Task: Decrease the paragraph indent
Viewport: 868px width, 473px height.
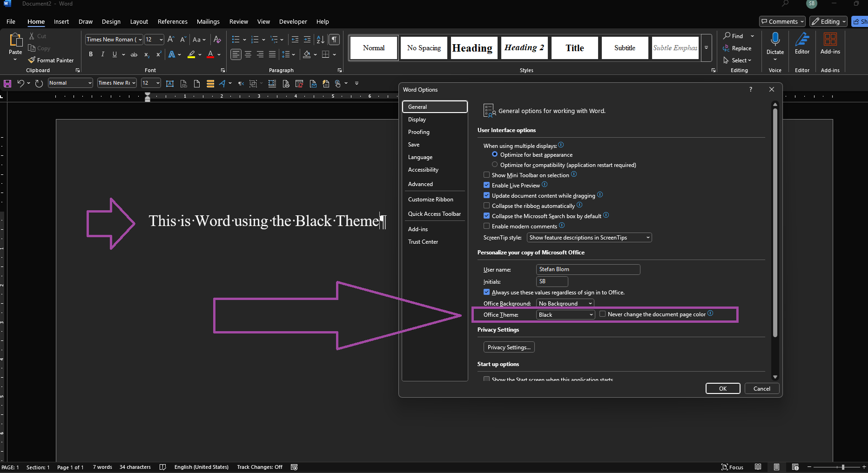Action: click(x=295, y=40)
